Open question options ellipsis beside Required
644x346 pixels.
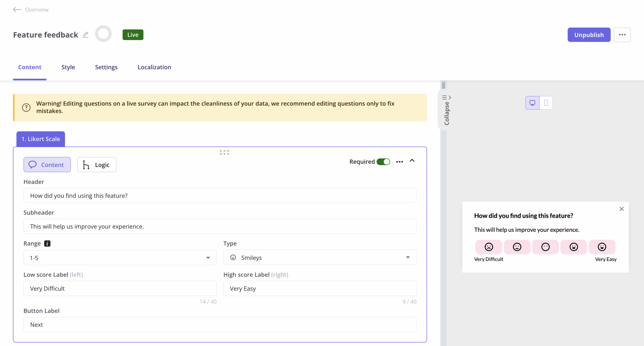pyautogui.click(x=399, y=162)
